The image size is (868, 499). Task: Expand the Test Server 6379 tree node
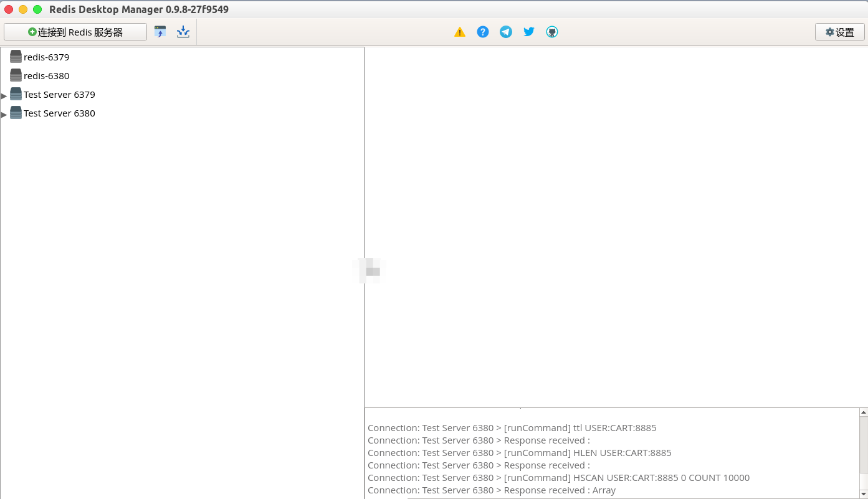(x=4, y=95)
